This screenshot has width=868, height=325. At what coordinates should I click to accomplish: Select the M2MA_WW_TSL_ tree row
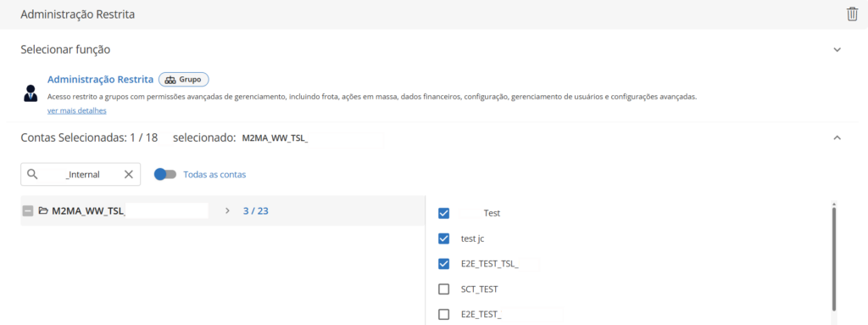coord(223,210)
